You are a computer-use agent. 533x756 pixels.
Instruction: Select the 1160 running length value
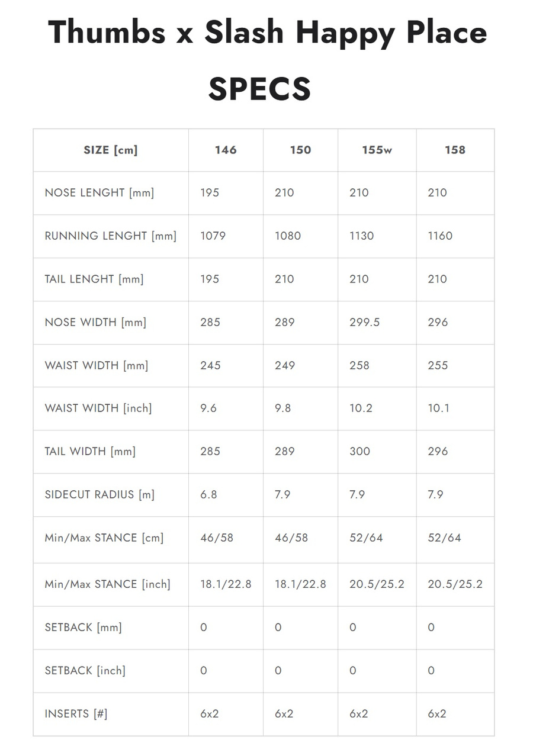click(440, 236)
